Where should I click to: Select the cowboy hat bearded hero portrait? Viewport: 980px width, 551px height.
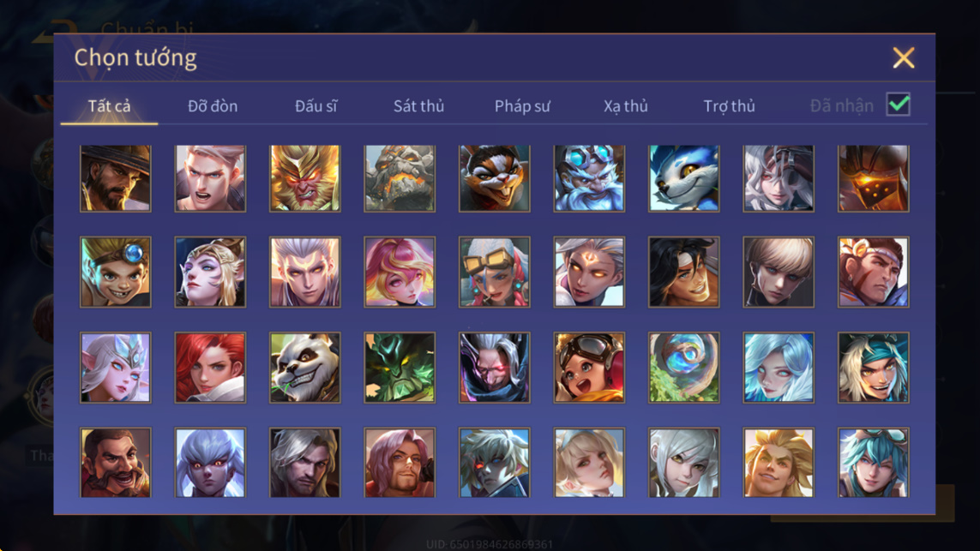(116, 179)
